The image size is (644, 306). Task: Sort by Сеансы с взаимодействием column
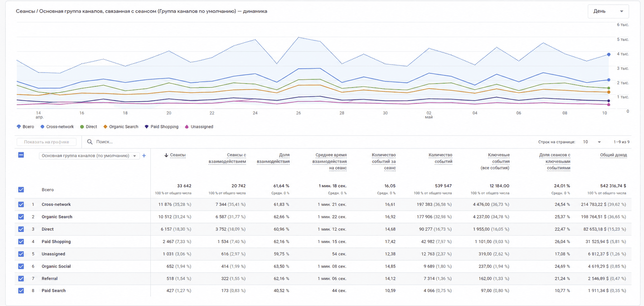tap(227, 158)
